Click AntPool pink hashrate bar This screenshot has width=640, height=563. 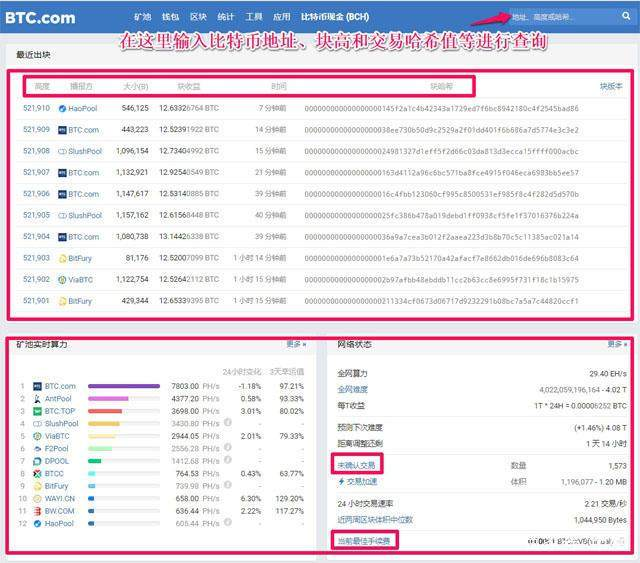pyautogui.click(x=108, y=399)
